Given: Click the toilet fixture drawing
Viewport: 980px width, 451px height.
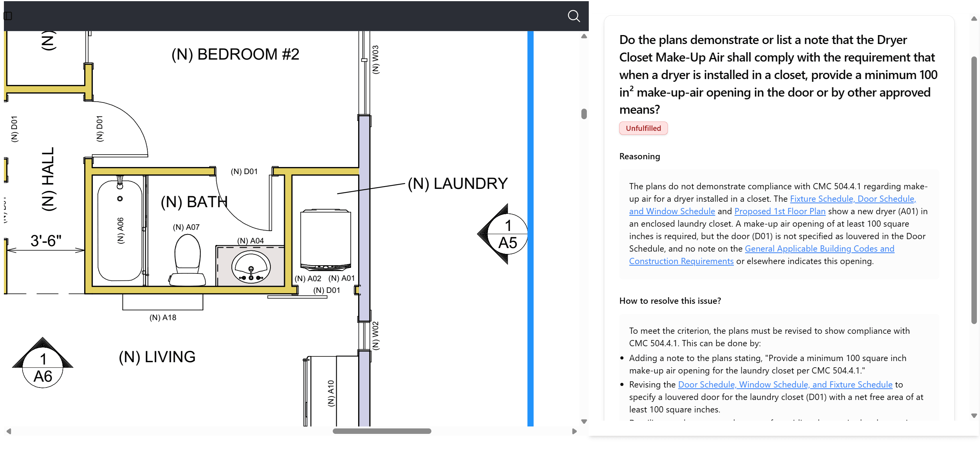Looking at the screenshot, I should coord(187,260).
